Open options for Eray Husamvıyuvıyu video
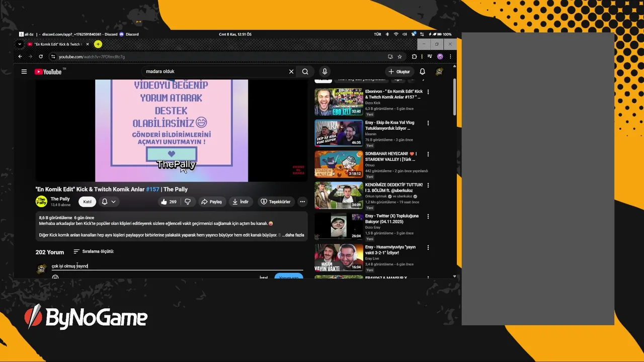 coord(428,247)
